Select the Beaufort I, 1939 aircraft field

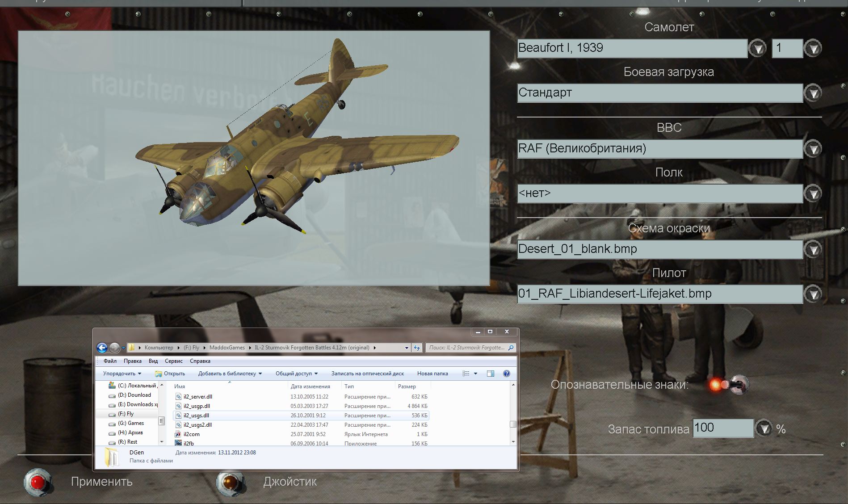click(x=632, y=48)
